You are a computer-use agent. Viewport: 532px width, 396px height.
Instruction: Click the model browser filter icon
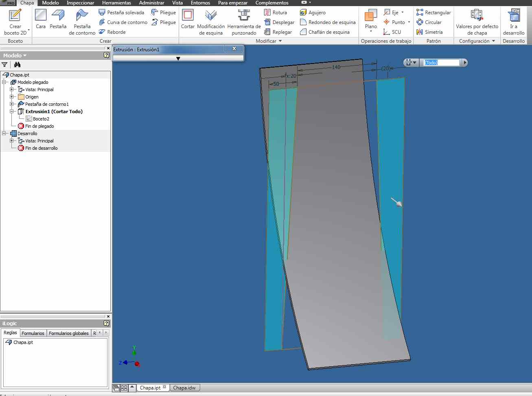coord(4,64)
